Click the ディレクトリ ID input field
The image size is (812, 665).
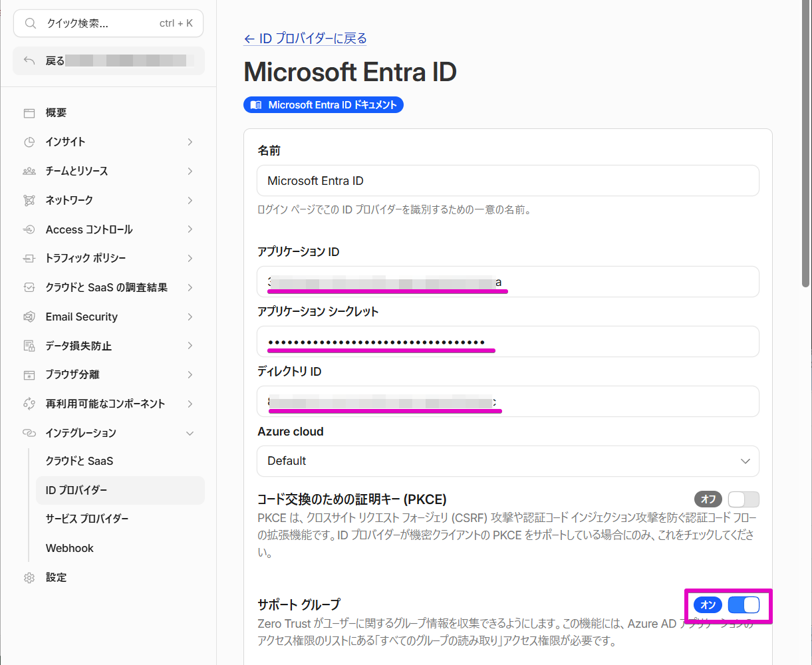pos(508,402)
